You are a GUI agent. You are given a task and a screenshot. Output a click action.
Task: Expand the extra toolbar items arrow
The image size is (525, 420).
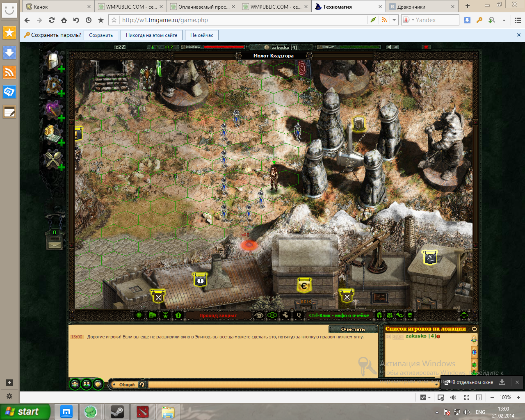click(504, 20)
